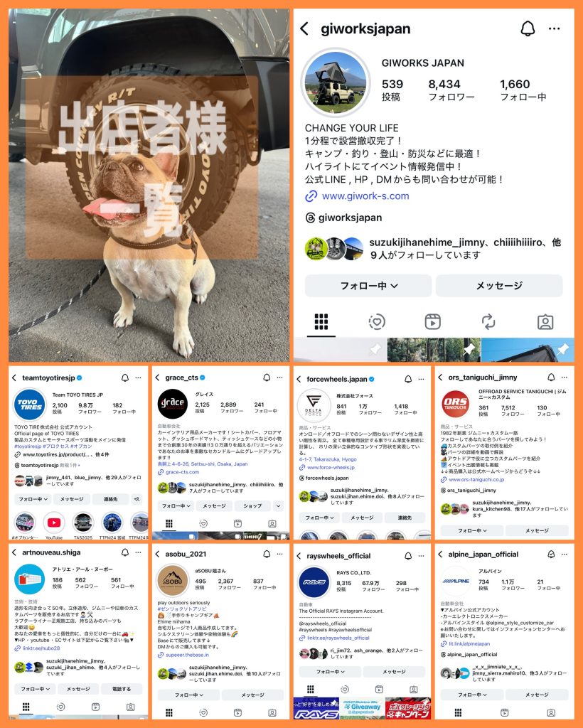Open giworksjapan Threads handle link

click(x=350, y=218)
